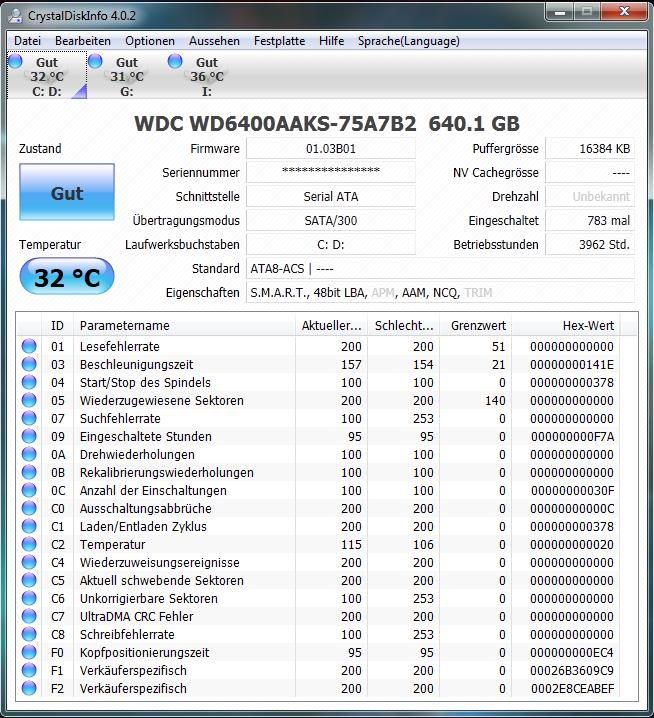Click the masked Seriennummer field
The width and height of the screenshot is (654, 718).
[331, 173]
